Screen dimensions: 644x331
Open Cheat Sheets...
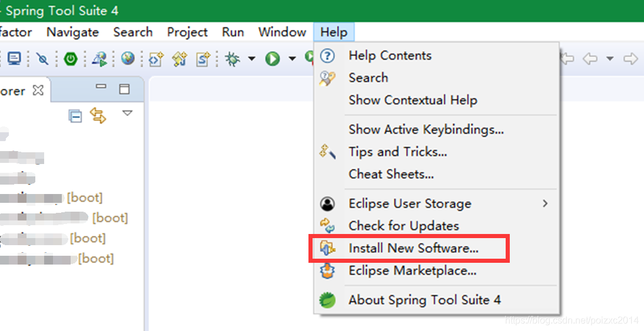pos(436,174)
